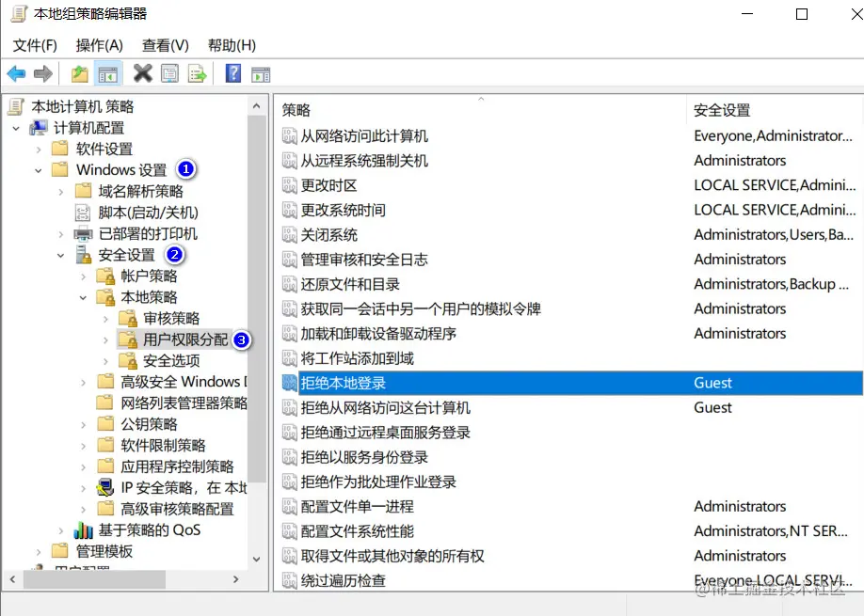Click the blue Help question-mark icon

pos(233,72)
